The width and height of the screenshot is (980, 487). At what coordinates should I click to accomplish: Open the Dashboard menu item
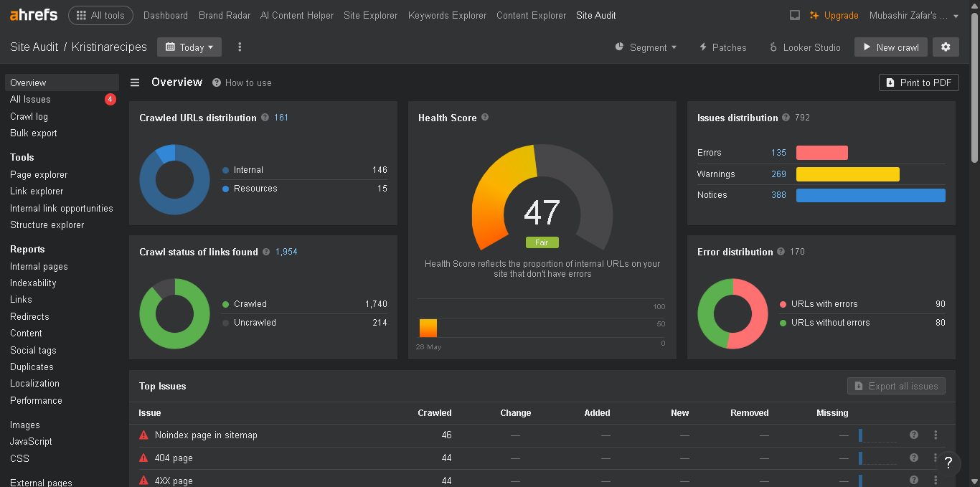[x=166, y=15]
